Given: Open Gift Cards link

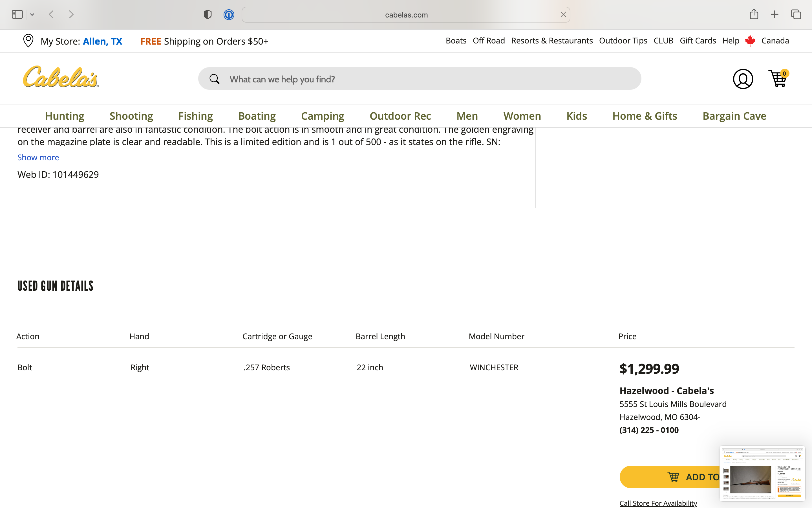Looking at the screenshot, I should coord(698,41).
